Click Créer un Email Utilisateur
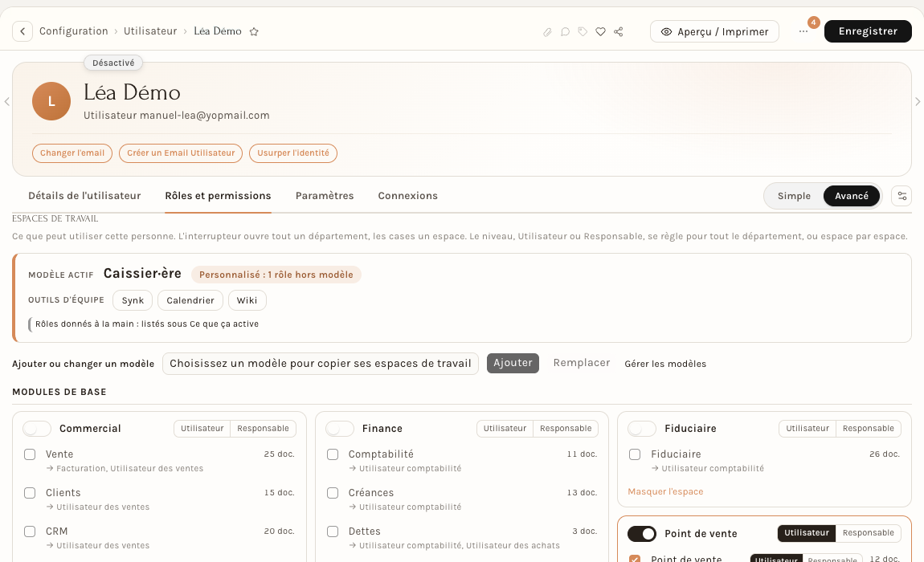Image resolution: width=924 pixels, height=562 pixels. (180, 153)
